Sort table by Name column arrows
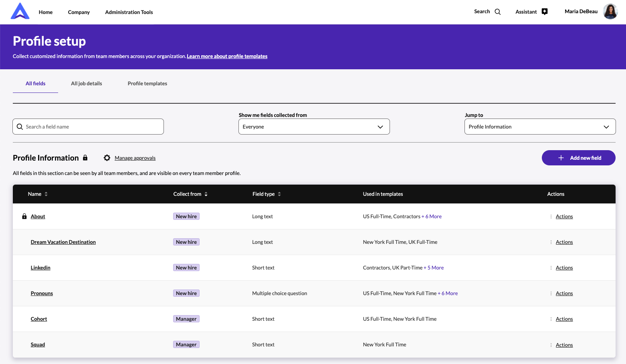The width and height of the screenshot is (626, 364). tap(46, 194)
